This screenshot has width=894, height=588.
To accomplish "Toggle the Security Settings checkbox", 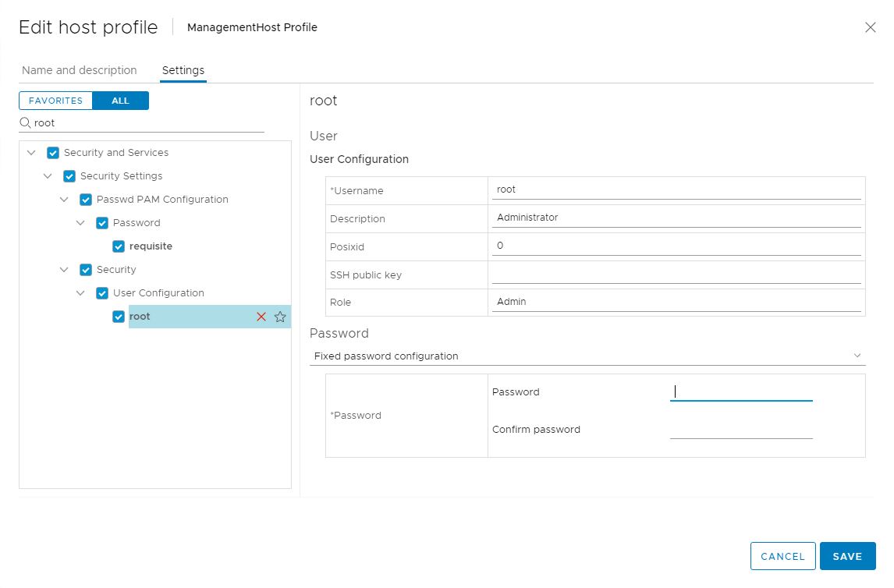I will point(69,175).
